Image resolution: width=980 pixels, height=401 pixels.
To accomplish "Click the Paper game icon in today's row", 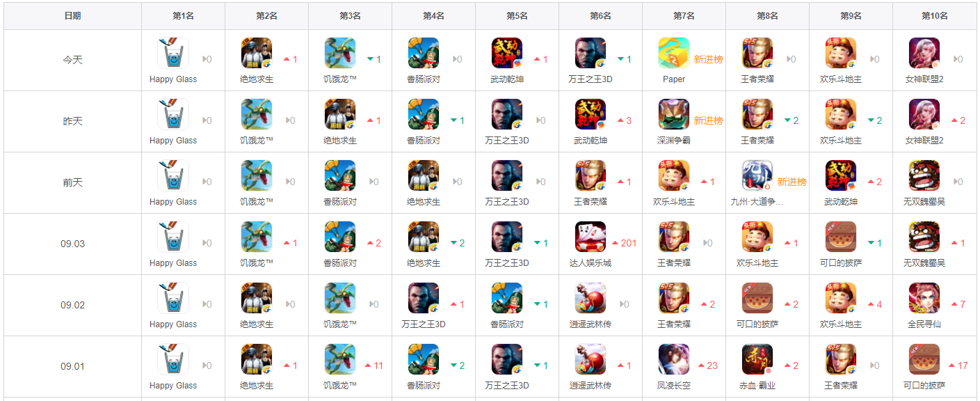I will (674, 53).
